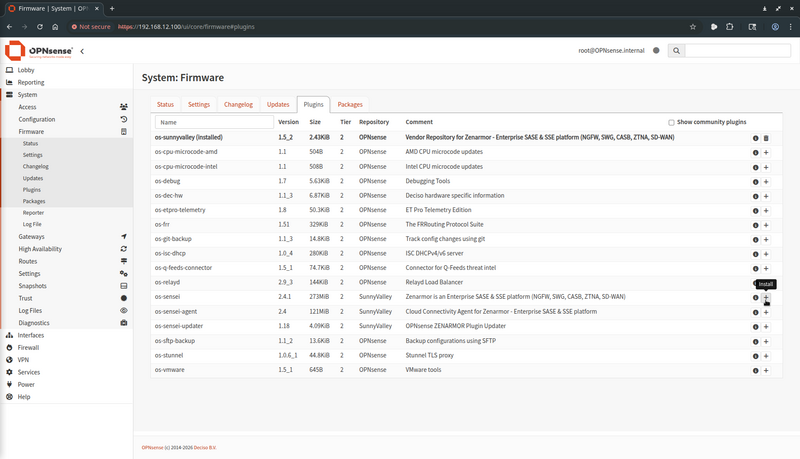This screenshot has width=800, height=459.
Task: Collapse sidebar with chevron toggle
Action: (82, 51)
